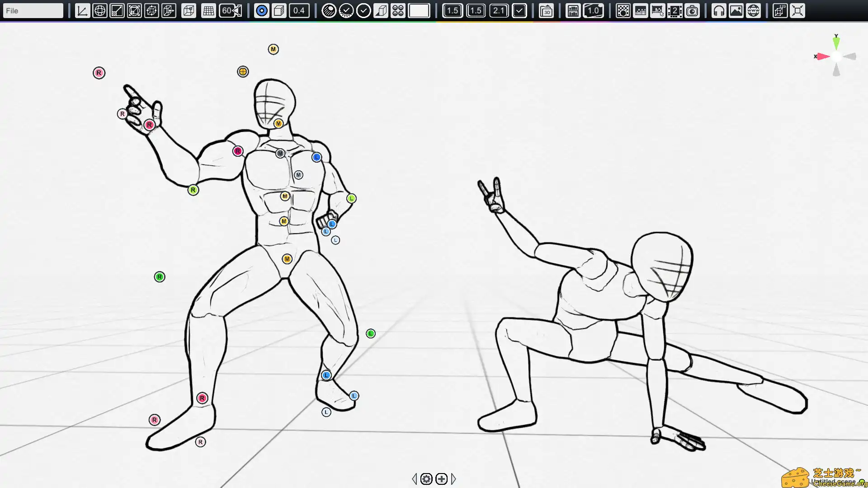Screen dimensions: 868x488
Task: Click the plus add button at bottom
Action: pyautogui.click(x=441, y=479)
